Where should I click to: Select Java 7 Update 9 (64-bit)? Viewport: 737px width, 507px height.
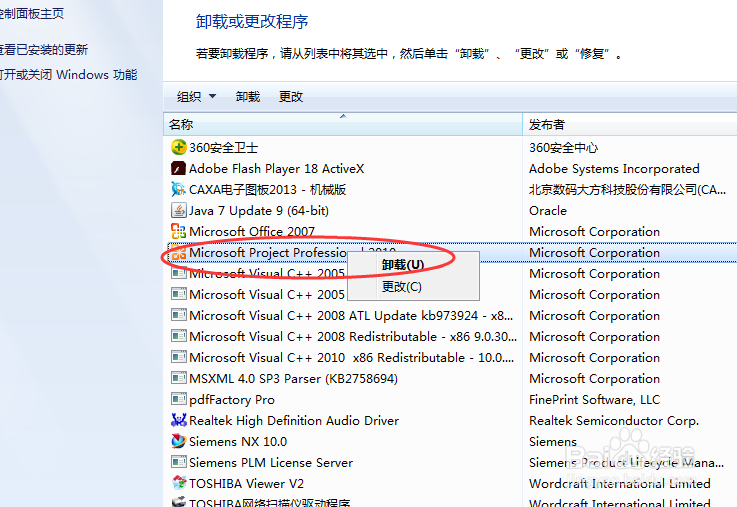[x=259, y=211]
